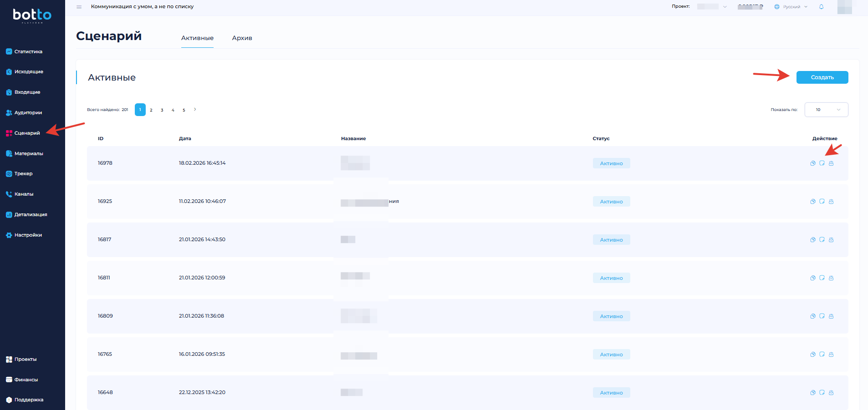Open the Показать по page size dropdown
868x410 pixels.
click(x=826, y=110)
